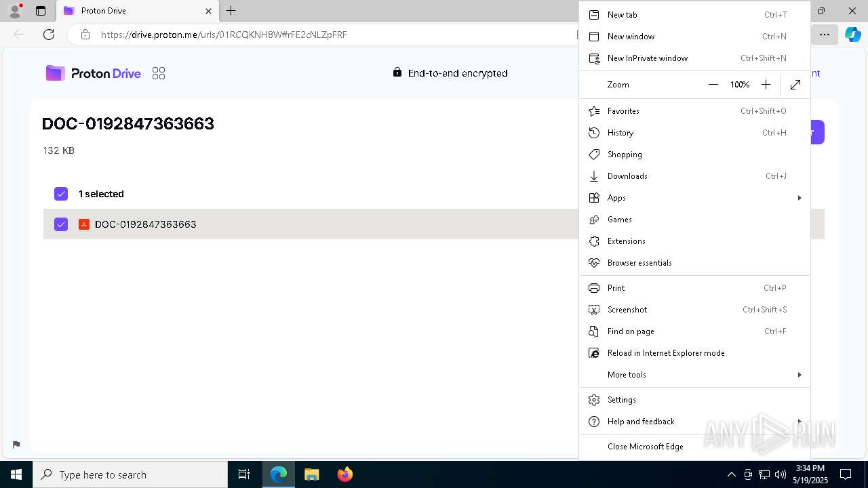
Task: Decrease zoom with minus button
Action: coord(713,85)
